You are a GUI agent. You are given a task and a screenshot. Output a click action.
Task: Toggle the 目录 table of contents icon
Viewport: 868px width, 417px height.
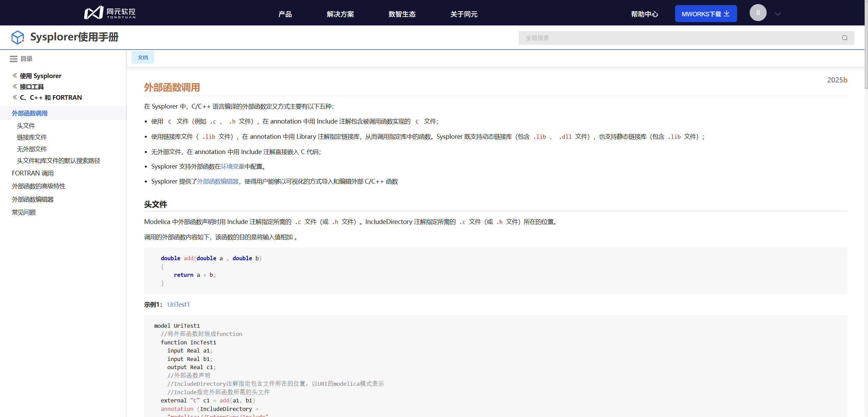(14, 59)
